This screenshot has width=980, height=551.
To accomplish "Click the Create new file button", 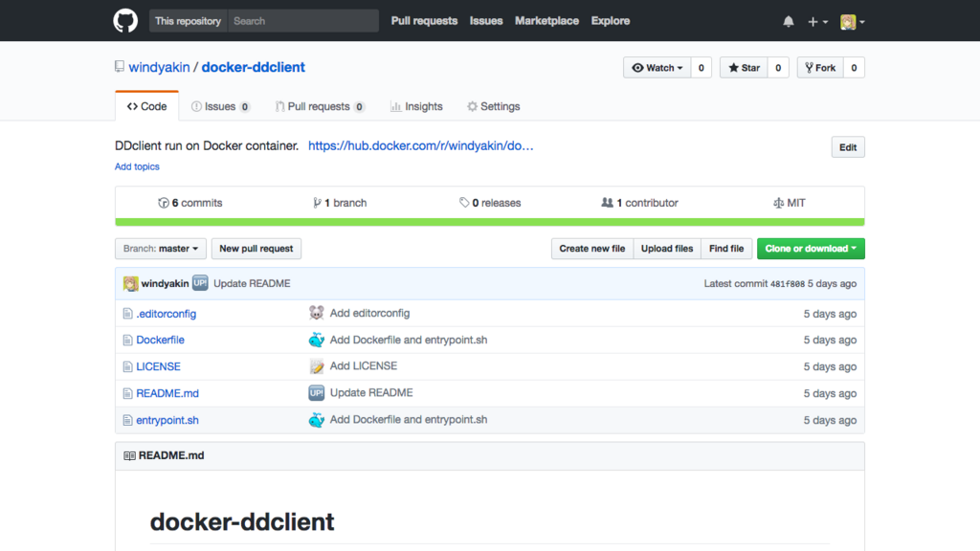I will coord(591,249).
